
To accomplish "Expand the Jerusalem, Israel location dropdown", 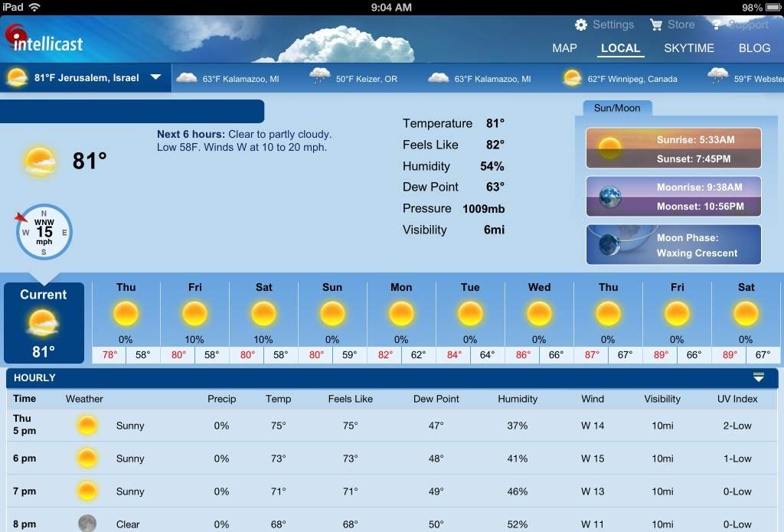I will point(156,77).
